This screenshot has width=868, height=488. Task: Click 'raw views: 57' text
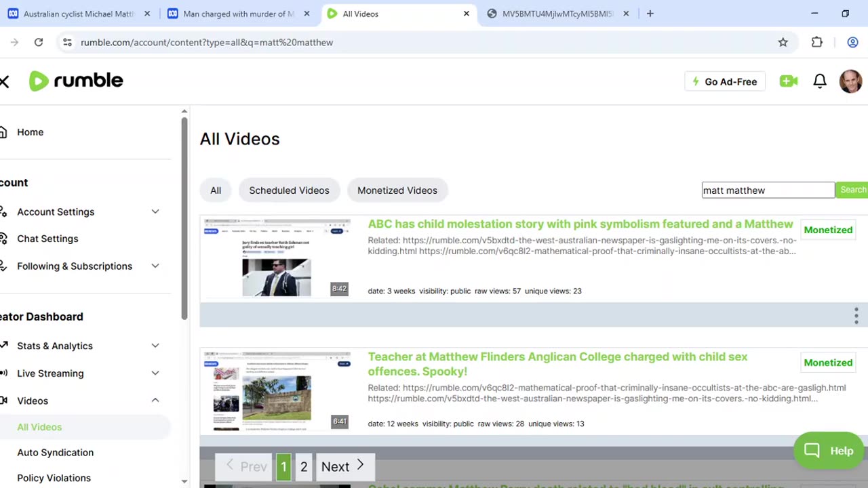498,291
